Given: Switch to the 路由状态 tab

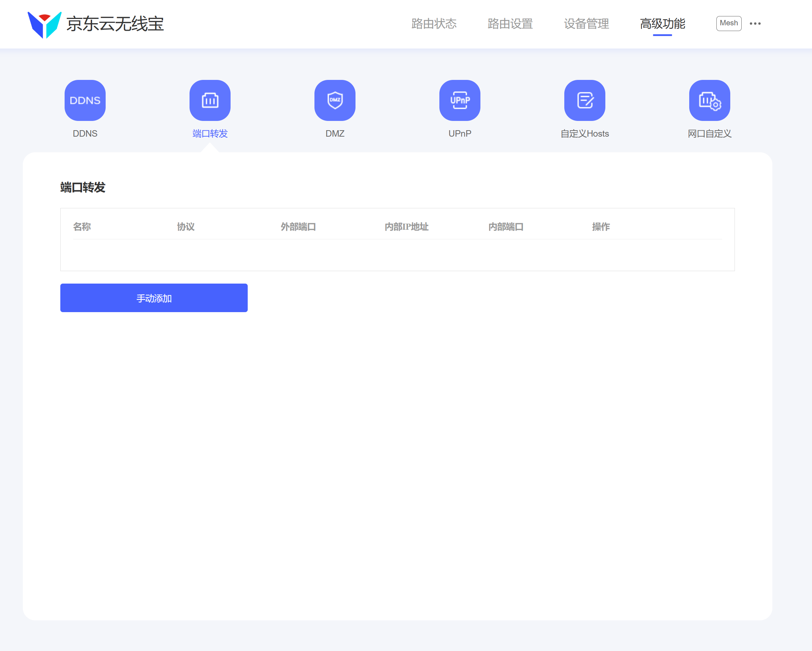Looking at the screenshot, I should pos(434,24).
